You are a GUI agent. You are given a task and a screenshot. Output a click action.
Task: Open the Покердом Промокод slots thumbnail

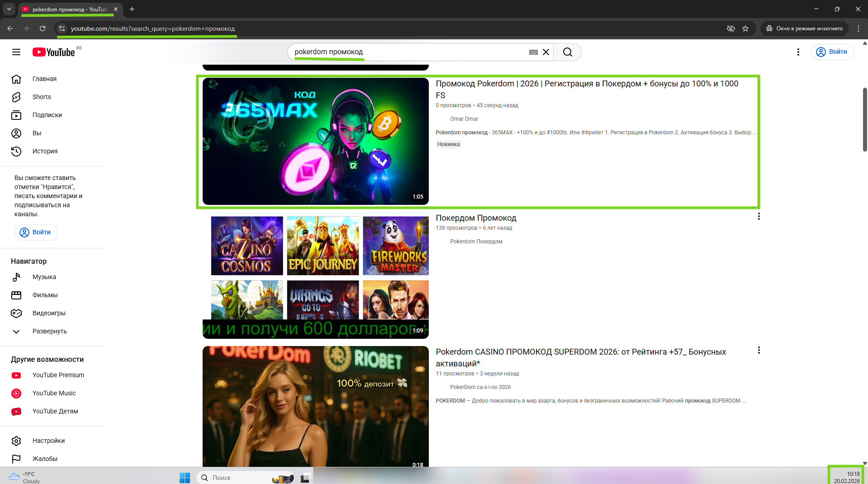click(315, 275)
